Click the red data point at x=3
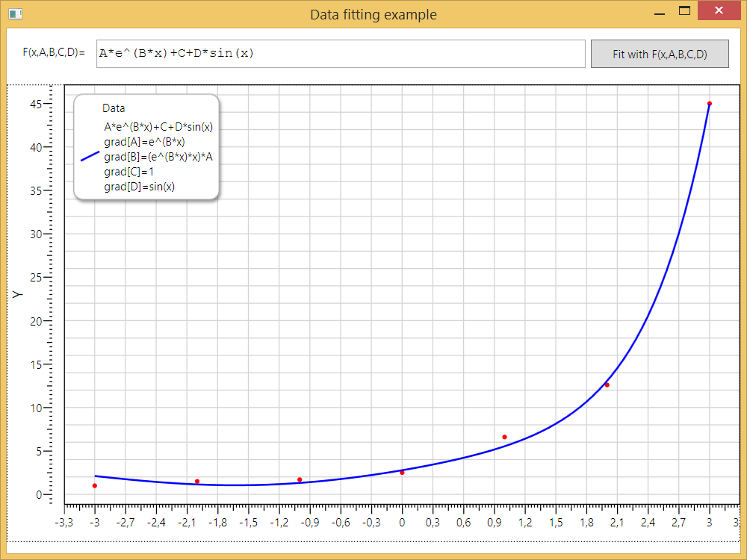The height and width of the screenshot is (560, 747). pos(710,104)
